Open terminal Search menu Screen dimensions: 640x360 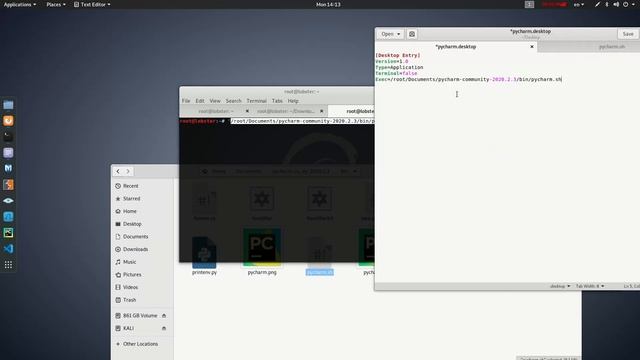click(233, 101)
